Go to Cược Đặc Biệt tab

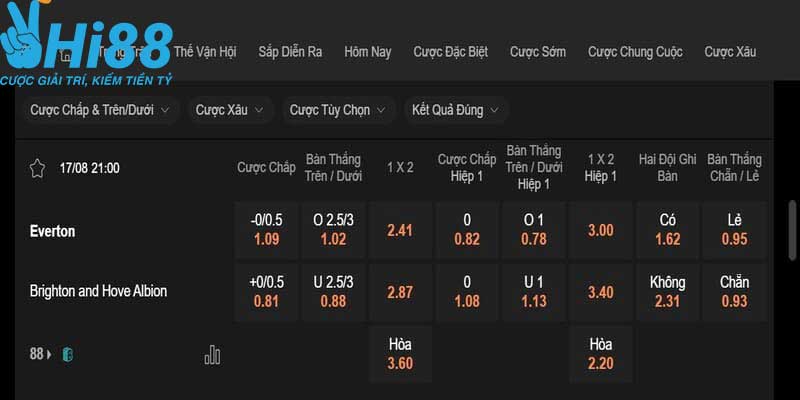[451, 52]
